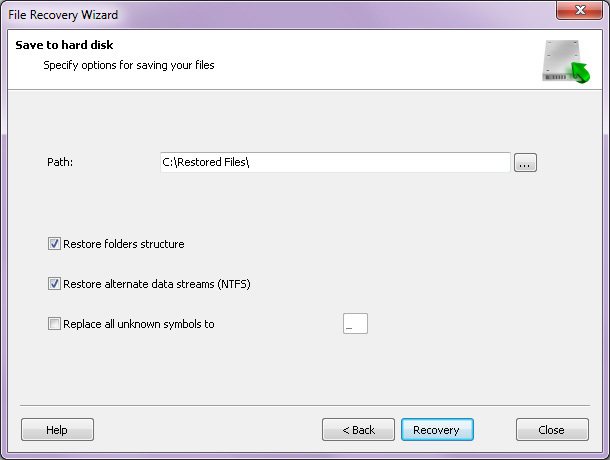Click the green arrow on the drive icon
The width and height of the screenshot is (610, 460).
tap(581, 73)
